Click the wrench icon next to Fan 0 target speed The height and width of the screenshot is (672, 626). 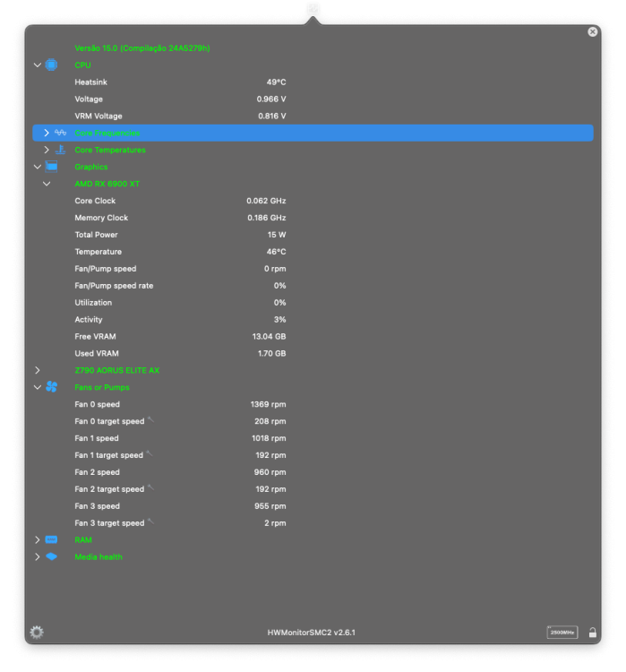(150, 419)
